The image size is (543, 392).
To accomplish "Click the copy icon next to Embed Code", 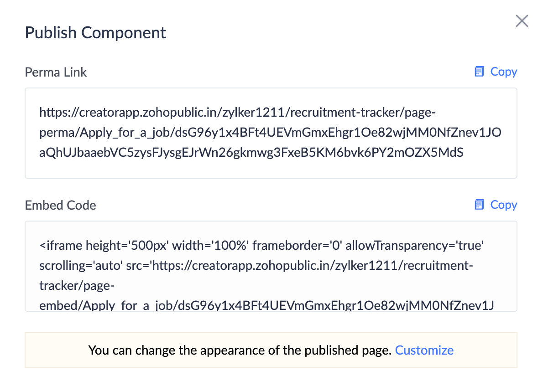I will coord(479,205).
